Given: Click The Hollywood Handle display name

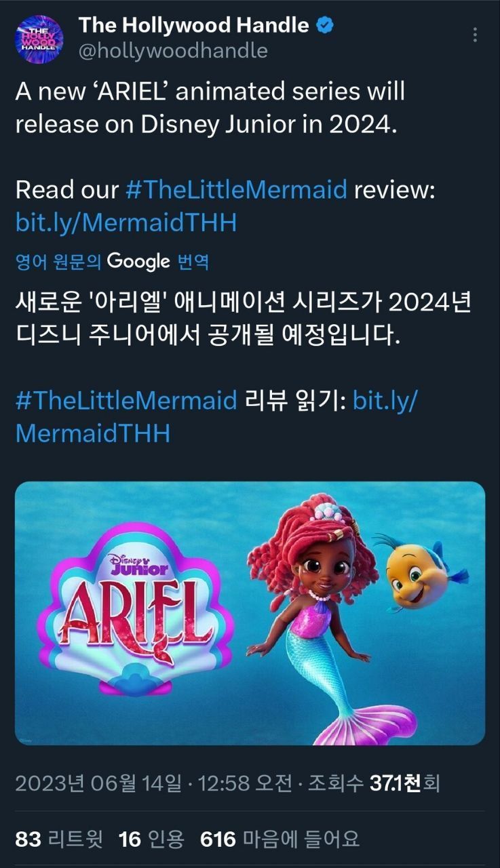Looking at the screenshot, I should pyautogui.click(x=193, y=26).
